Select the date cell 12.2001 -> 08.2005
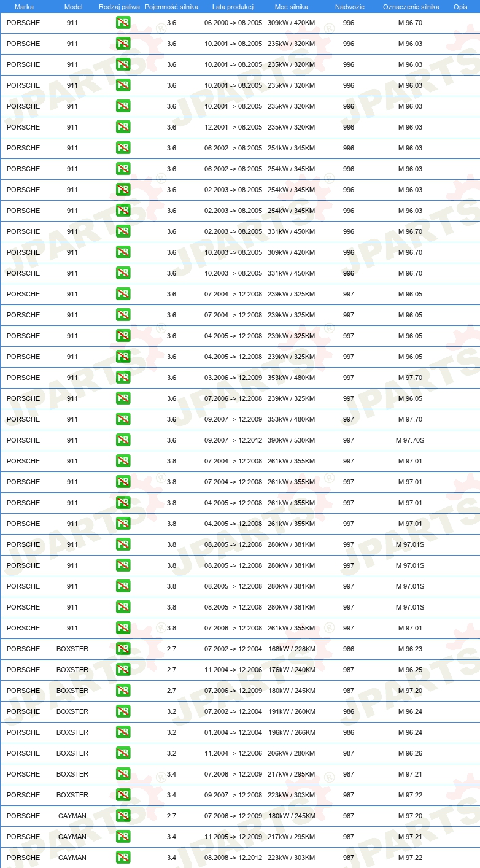This screenshot has height=868, width=480. pos(233,128)
